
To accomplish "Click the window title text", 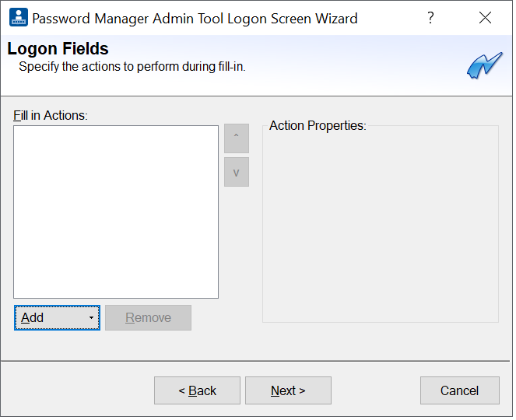I will click(195, 18).
